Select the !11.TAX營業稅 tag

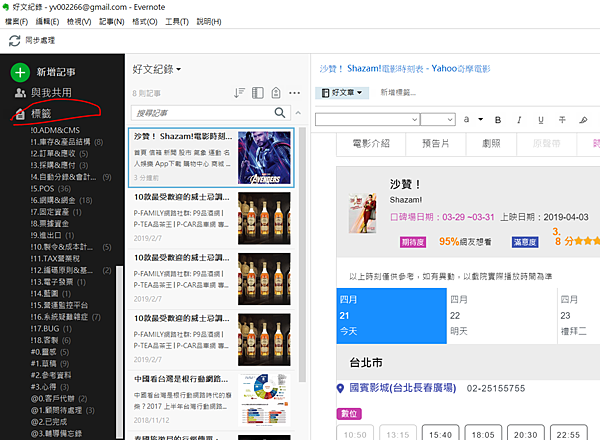coord(55,259)
